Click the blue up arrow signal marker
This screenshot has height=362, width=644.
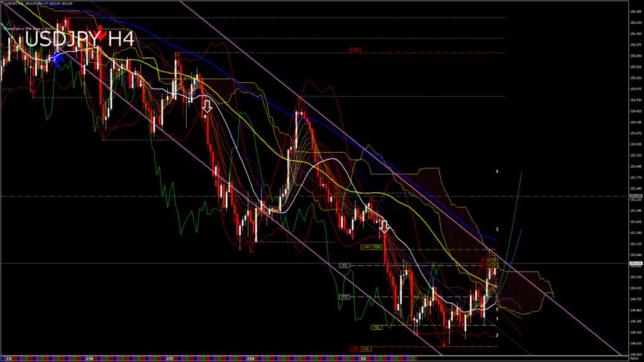point(58,60)
